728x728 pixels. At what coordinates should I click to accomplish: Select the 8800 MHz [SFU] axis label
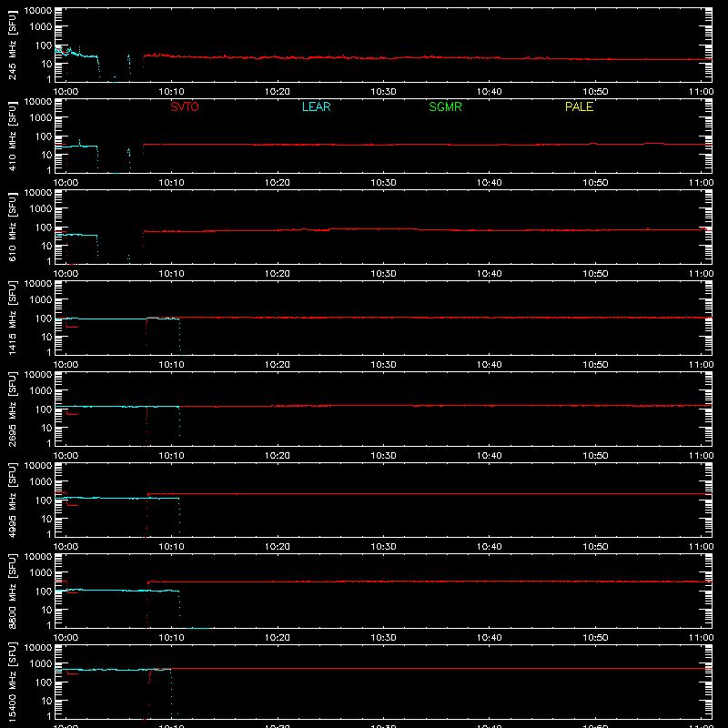(12, 591)
